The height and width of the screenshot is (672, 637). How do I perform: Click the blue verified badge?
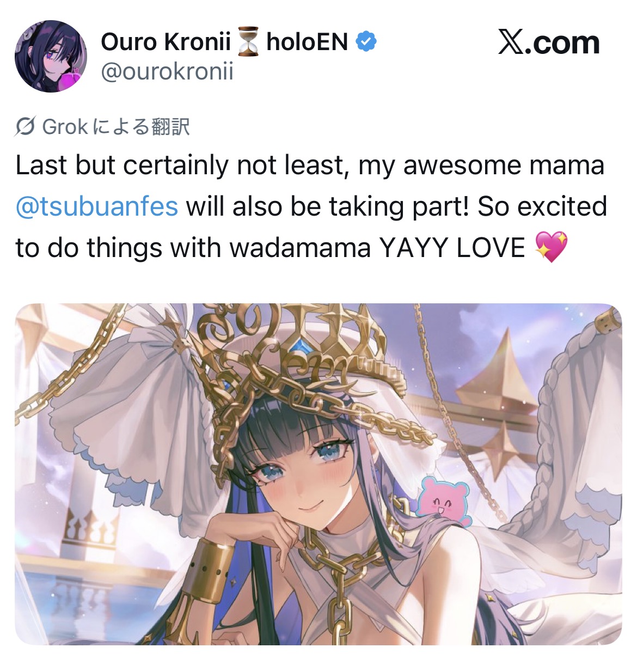[366, 42]
